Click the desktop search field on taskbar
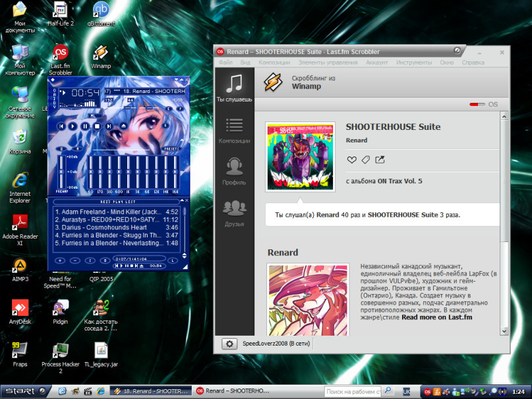 pos(353,392)
